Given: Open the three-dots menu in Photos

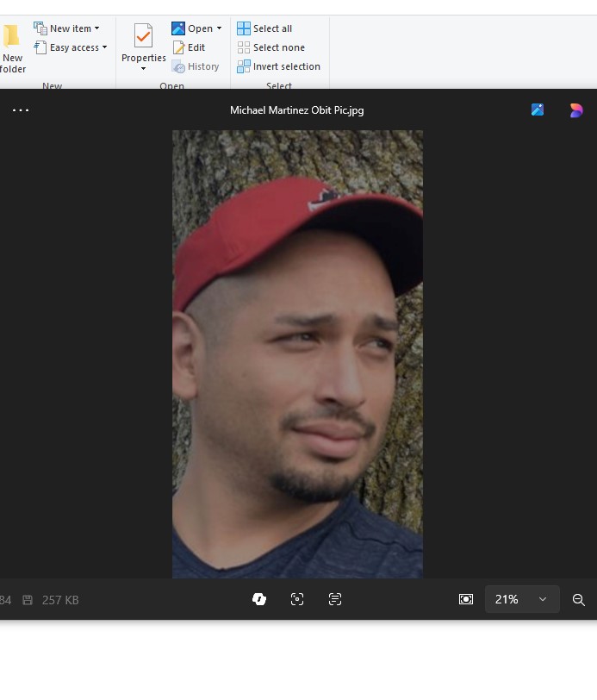Looking at the screenshot, I should (x=21, y=110).
